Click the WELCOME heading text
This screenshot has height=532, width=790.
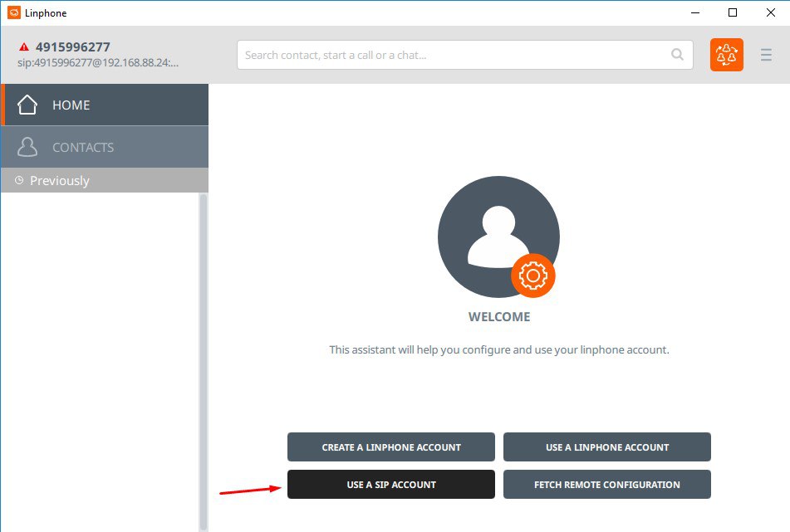click(499, 316)
